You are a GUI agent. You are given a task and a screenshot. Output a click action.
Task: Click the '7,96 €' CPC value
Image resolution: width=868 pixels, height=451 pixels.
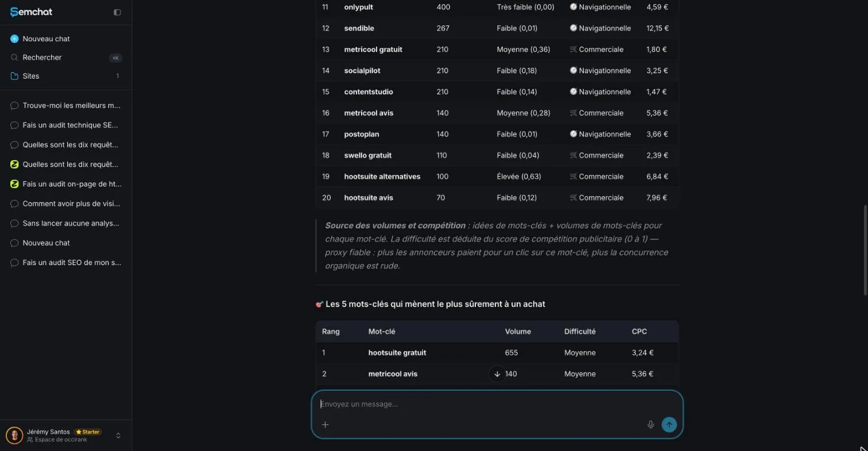tap(657, 198)
